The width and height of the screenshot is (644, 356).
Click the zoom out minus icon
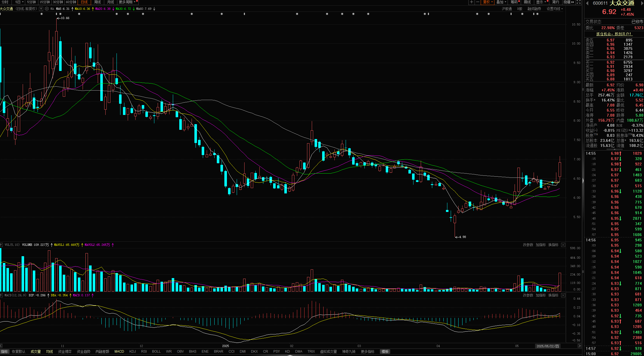pos(478,2)
